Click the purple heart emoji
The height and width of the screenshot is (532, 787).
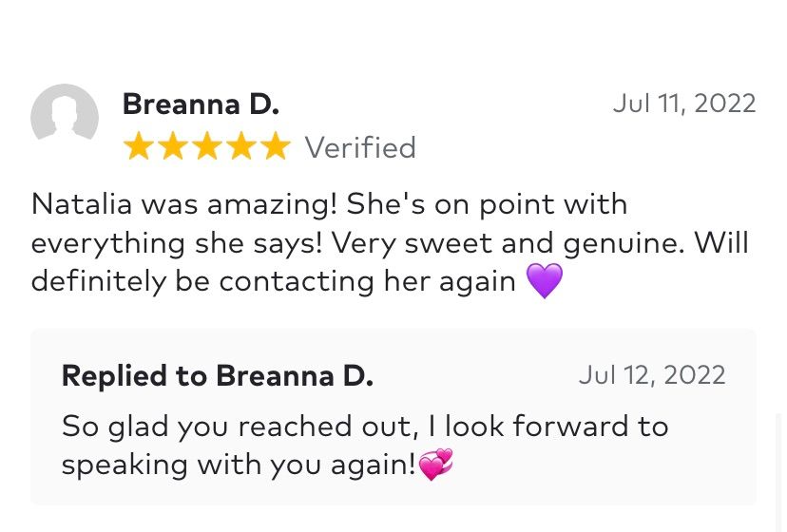(x=545, y=281)
